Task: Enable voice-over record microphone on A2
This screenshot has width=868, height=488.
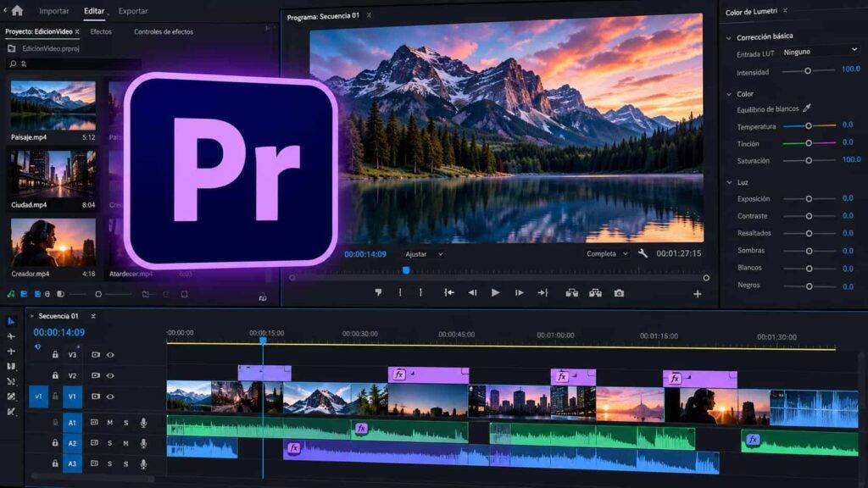Action: coord(143,443)
